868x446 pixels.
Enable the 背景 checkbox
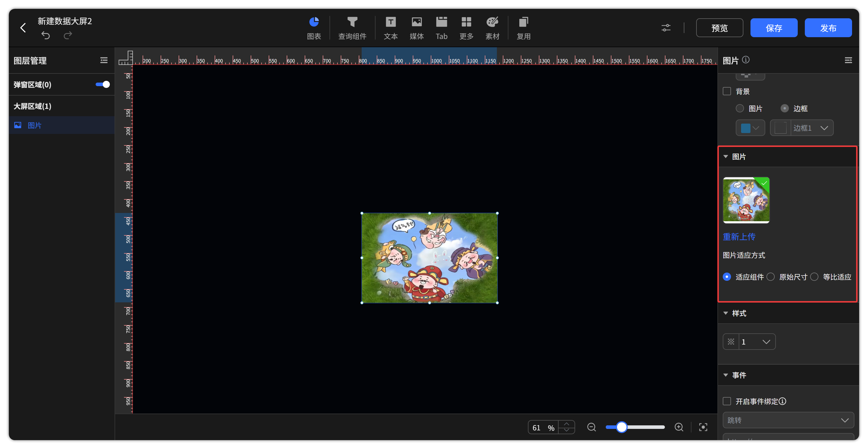(727, 91)
